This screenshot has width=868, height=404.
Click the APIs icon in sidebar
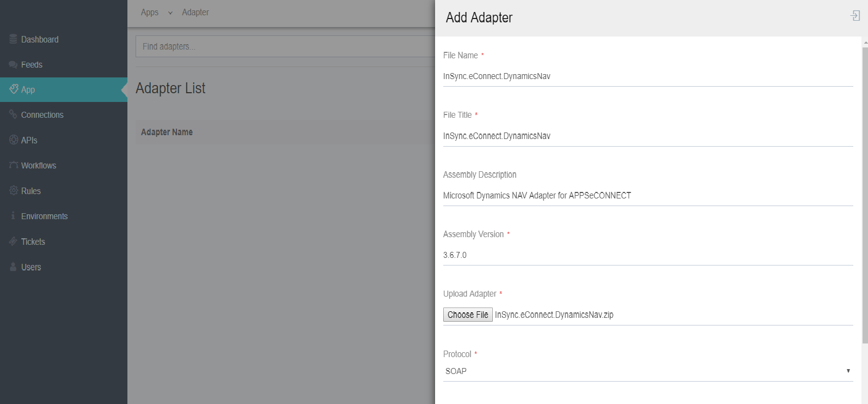(x=14, y=140)
